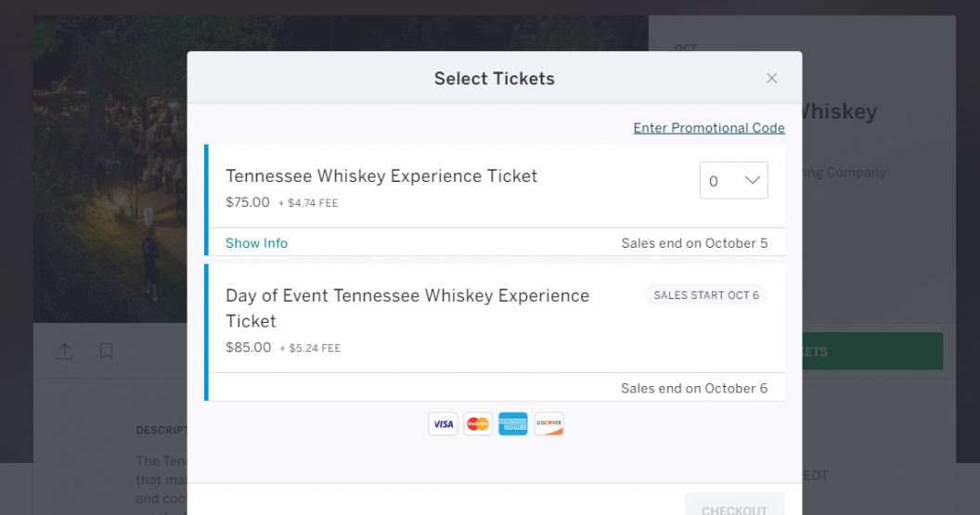Click the Mastercard icon
The height and width of the screenshot is (515, 980).
pos(478,424)
